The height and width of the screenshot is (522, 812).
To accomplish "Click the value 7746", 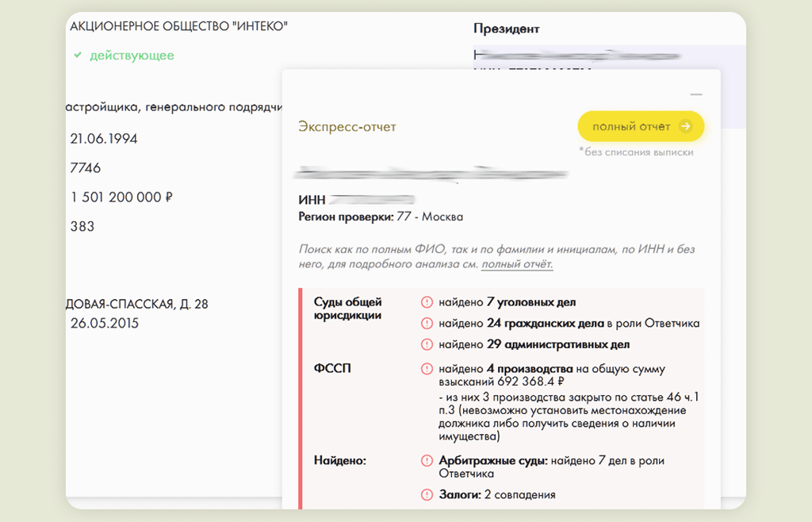I will (86, 168).
